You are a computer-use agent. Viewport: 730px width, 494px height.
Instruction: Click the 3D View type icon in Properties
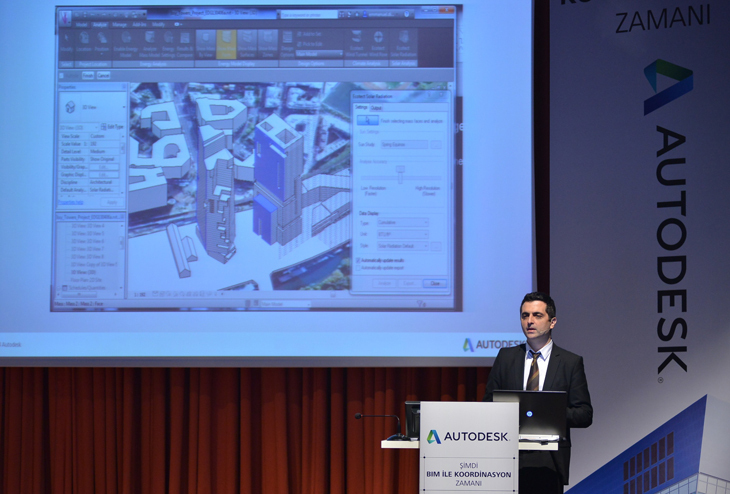click(x=70, y=107)
